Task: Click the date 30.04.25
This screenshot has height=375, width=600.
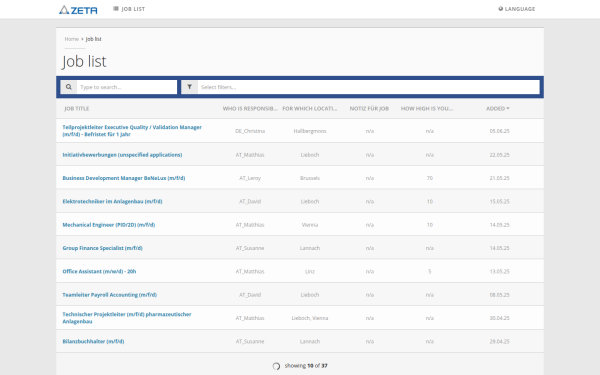Action: (x=499, y=318)
